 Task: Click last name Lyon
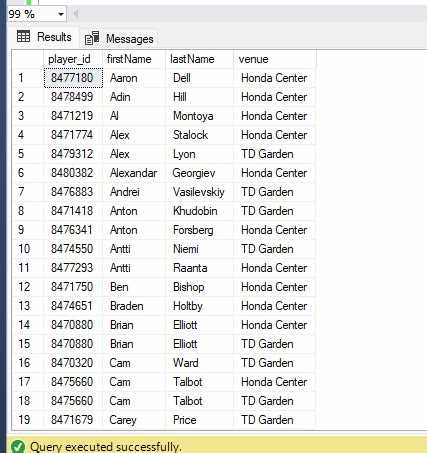pos(184,154)
